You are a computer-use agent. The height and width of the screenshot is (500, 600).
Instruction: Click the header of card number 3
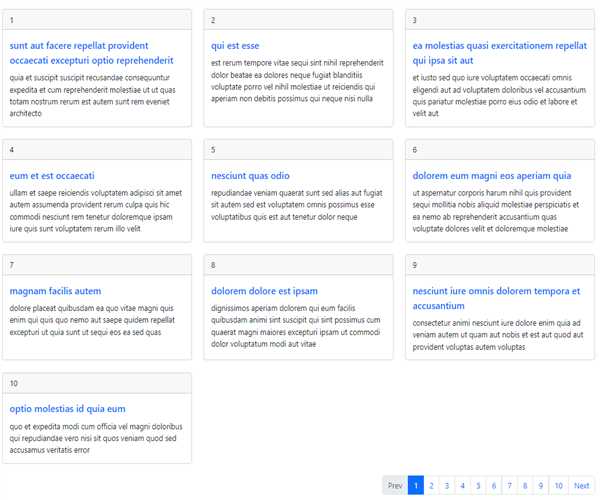click(x=499, y=20)
